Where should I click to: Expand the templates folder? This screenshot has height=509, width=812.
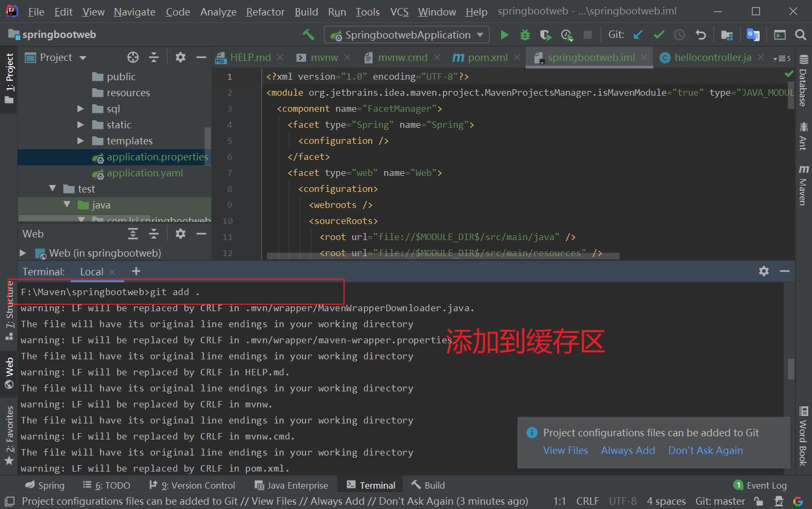tap(81, 141)
